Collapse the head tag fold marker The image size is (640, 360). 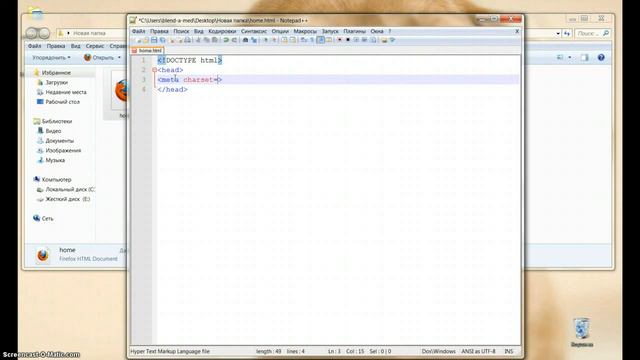[x=154, y=70]
